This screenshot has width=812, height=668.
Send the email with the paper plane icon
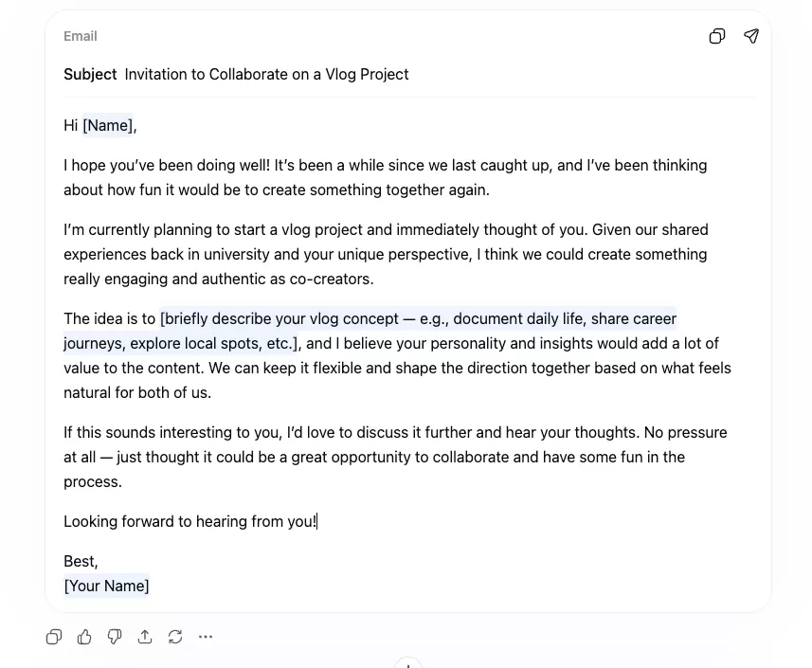pyautogui.click(x=751, y=36)
